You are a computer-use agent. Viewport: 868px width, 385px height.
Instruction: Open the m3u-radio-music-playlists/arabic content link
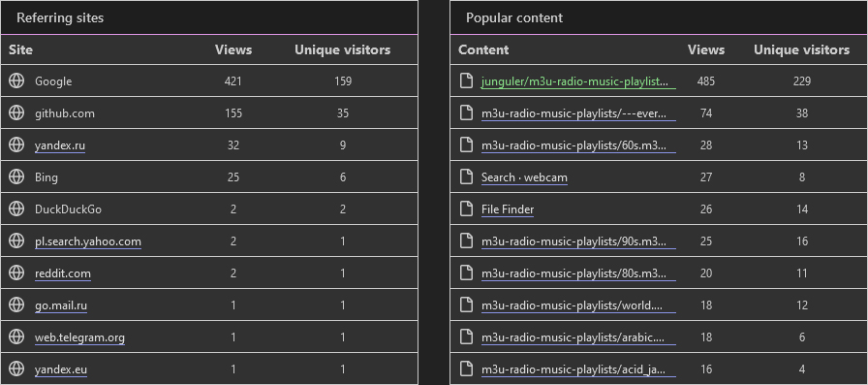(578, 337)
